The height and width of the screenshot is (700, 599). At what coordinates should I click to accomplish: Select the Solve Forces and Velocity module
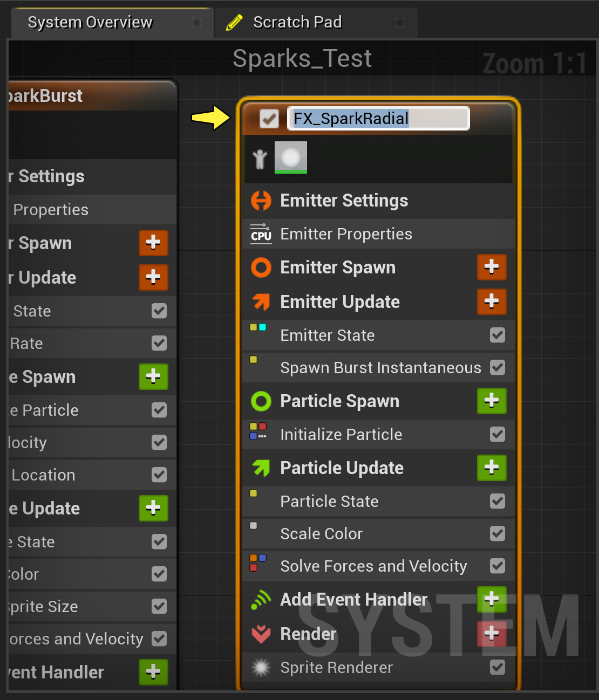pos(373,566)
